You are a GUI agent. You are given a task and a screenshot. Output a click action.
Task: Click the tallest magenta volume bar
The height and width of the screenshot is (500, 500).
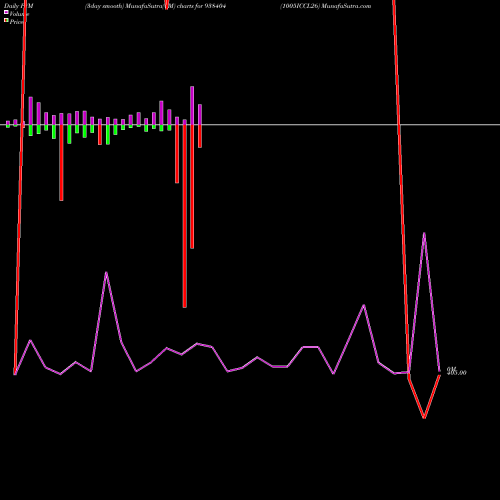pos(192,105)
